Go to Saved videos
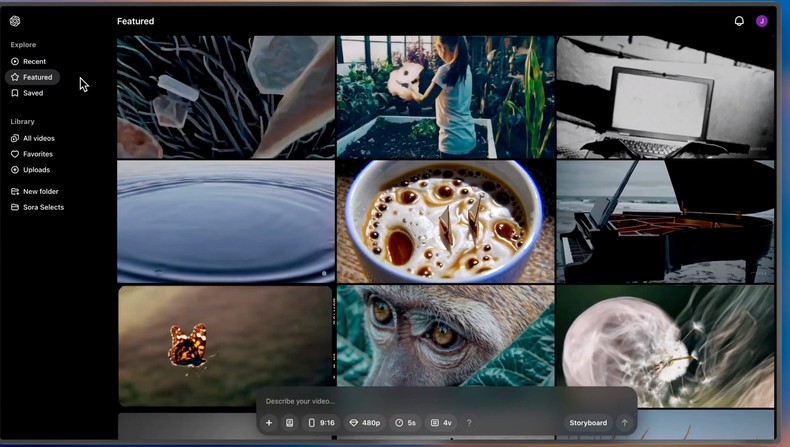The width and height of the screenshot is (790, 447). (x=33, y=93)
